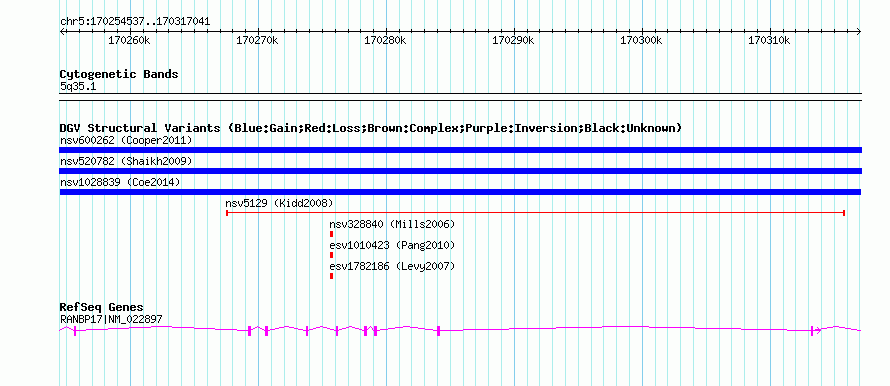Open the RANBP17|NM_022897 gene label

point(111,320)
